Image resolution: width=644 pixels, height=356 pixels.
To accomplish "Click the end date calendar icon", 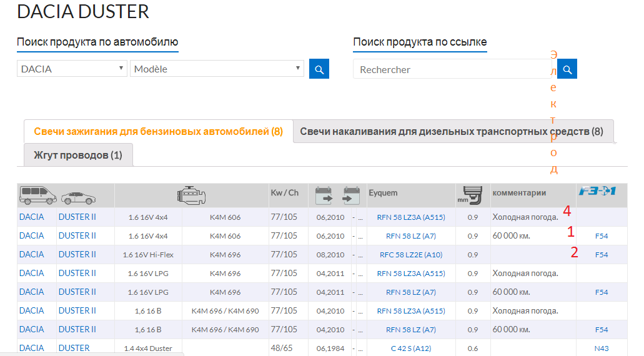I will pos(351,195).
